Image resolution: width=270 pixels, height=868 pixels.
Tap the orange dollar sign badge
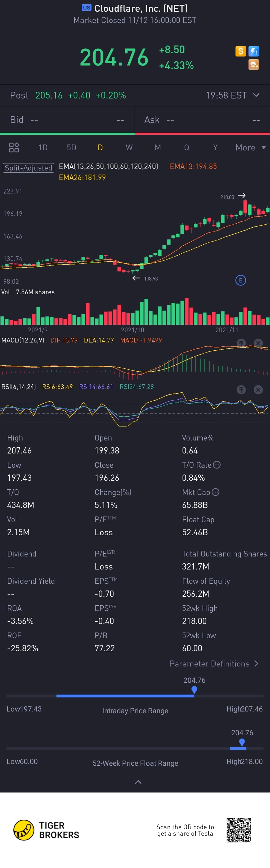coord(240,51)
